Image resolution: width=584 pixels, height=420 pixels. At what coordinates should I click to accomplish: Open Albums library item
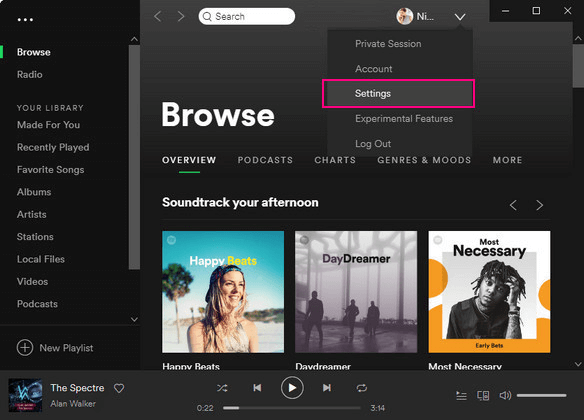pyautogui.click(x=34, y=192)
